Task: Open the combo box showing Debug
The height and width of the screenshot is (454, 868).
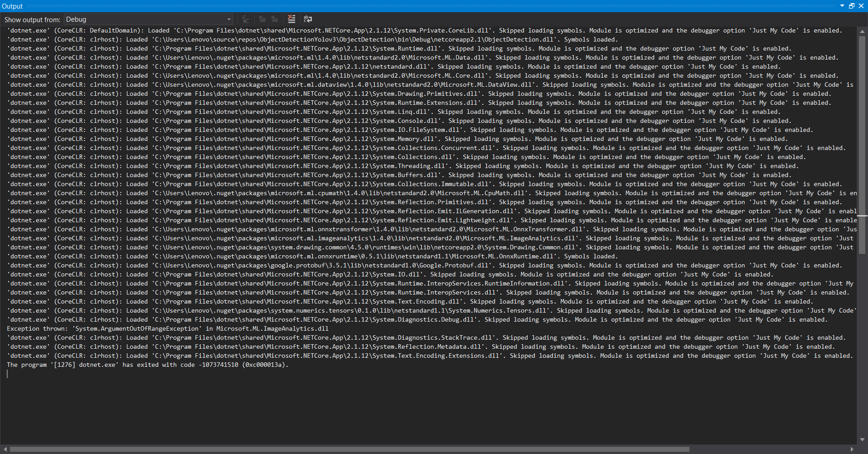Action: pyautogui.click(x=147, y=19)
